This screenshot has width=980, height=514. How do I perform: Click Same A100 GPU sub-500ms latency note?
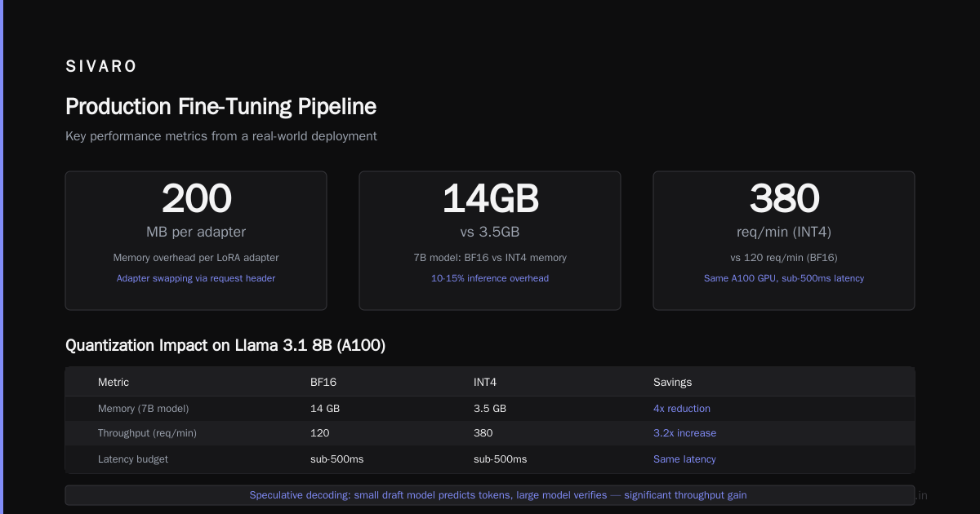(784, 278)
